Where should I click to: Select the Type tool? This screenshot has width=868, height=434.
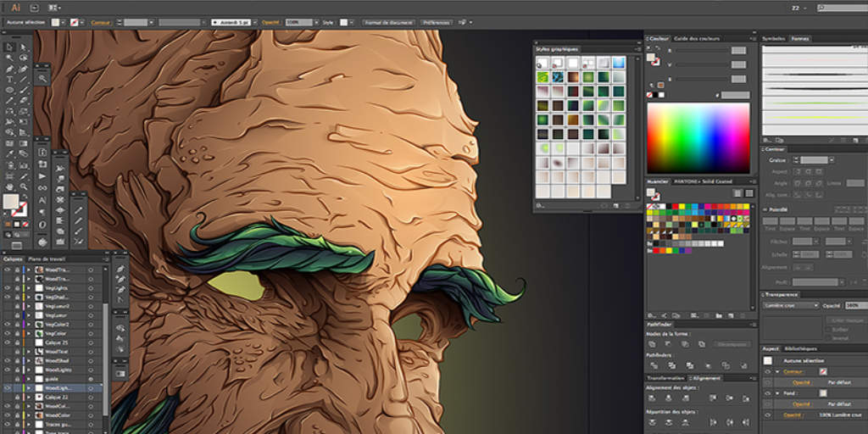pos(9,79)
